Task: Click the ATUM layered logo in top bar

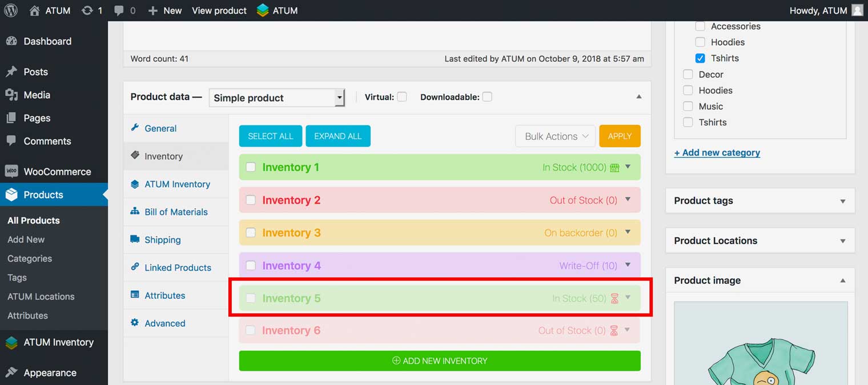Action: click(263, 10)
